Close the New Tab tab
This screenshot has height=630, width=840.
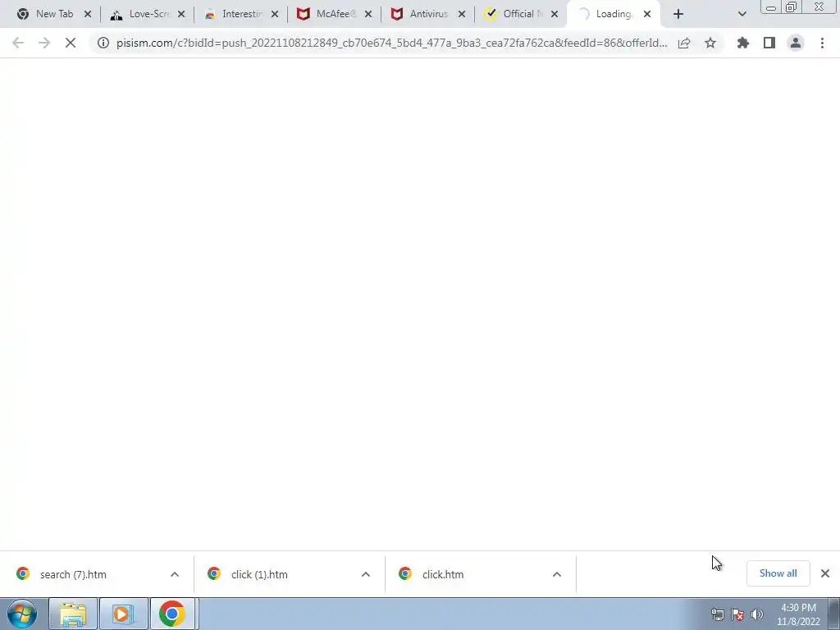88,15
